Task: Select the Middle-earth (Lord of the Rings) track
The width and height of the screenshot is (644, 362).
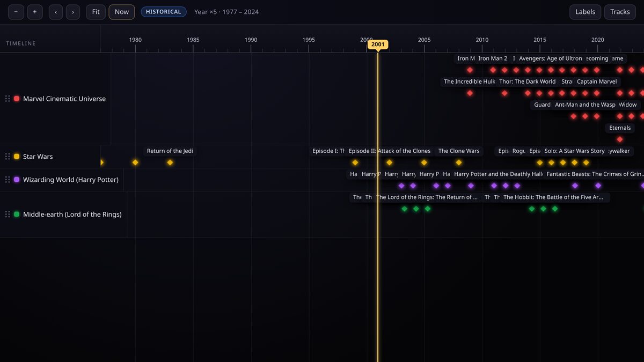Action: click(x=72, y=215)
